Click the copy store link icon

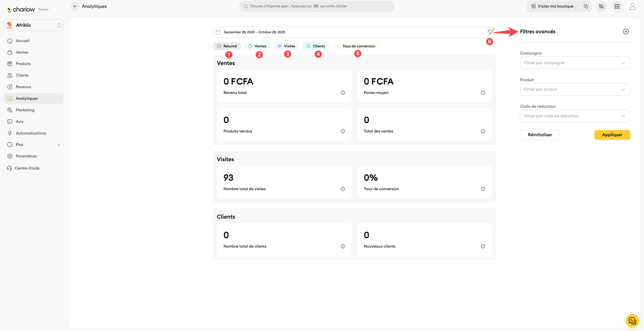pos(586,6)
